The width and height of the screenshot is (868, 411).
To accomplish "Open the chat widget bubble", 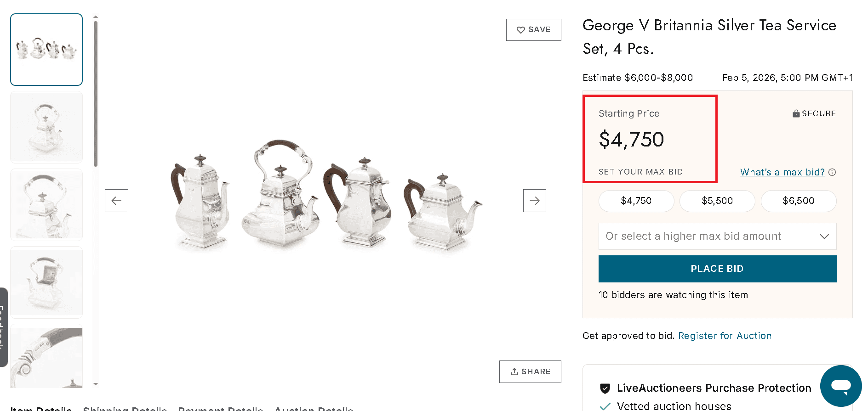I will 841,386.
